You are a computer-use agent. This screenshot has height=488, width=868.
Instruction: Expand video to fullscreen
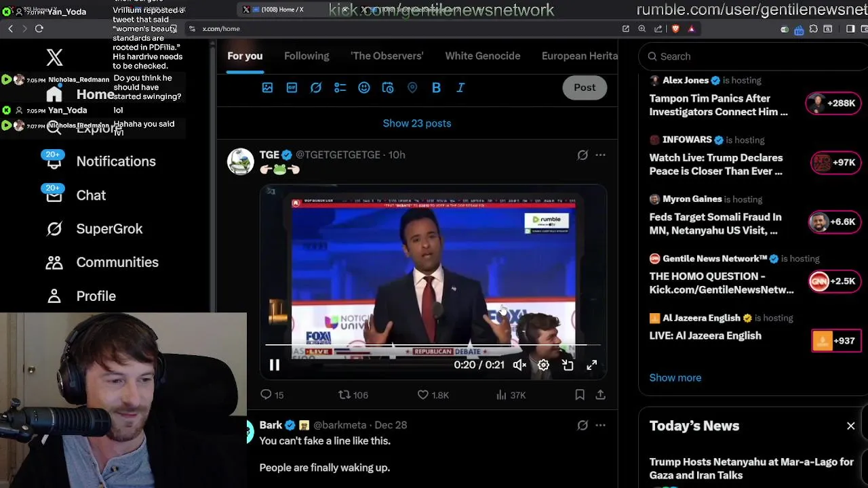592,365
